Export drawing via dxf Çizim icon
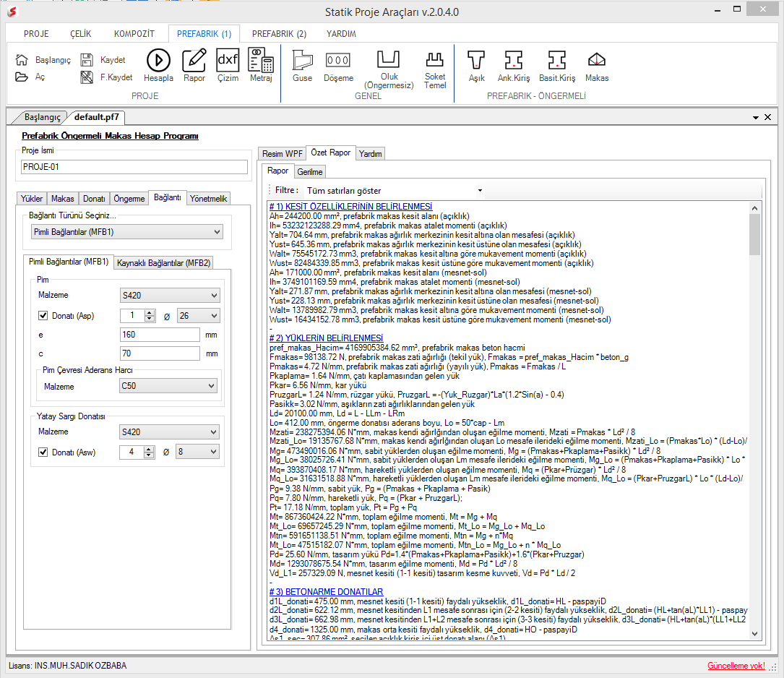 pos(228,66)
